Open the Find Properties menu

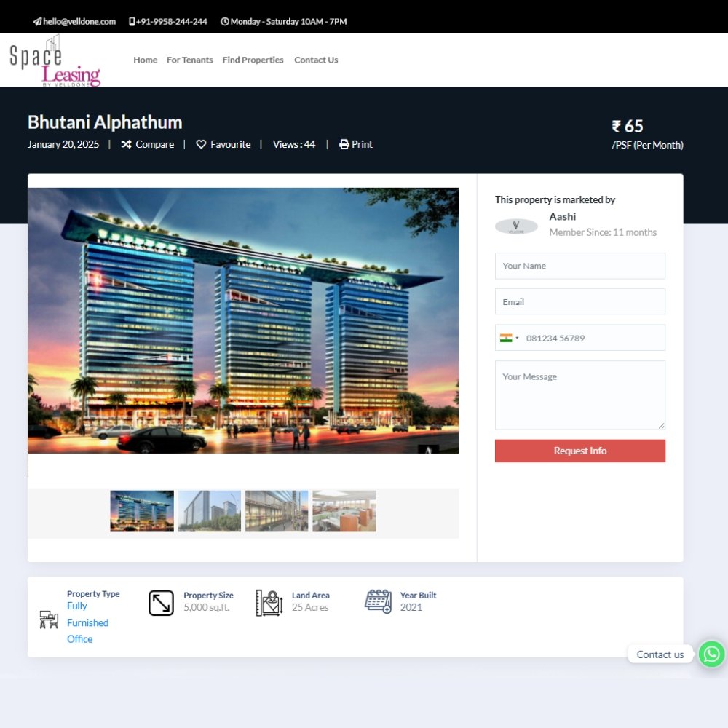click(x=253, y=60)
